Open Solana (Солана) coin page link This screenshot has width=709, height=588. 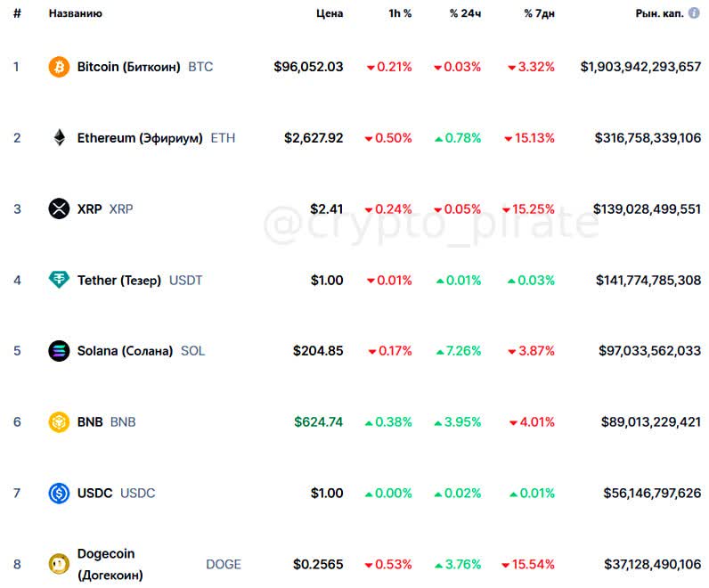[x=126, y=351]
